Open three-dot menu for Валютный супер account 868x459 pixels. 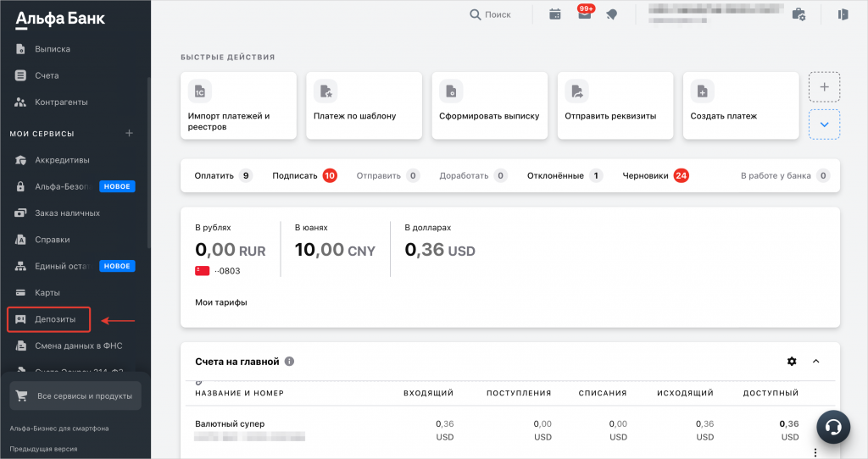(x=815, y=452)
